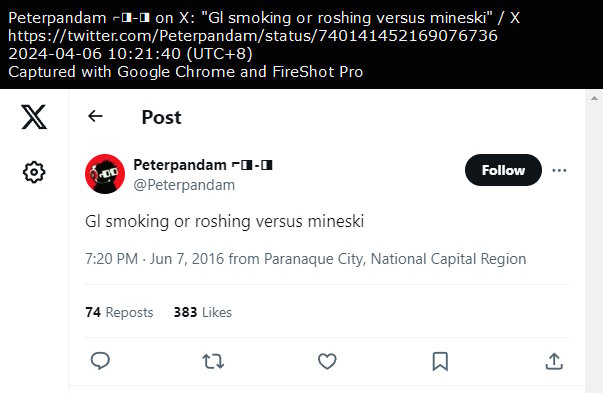
Task: Follow the Peterpandam account
Action: click(x=503, y=170)
